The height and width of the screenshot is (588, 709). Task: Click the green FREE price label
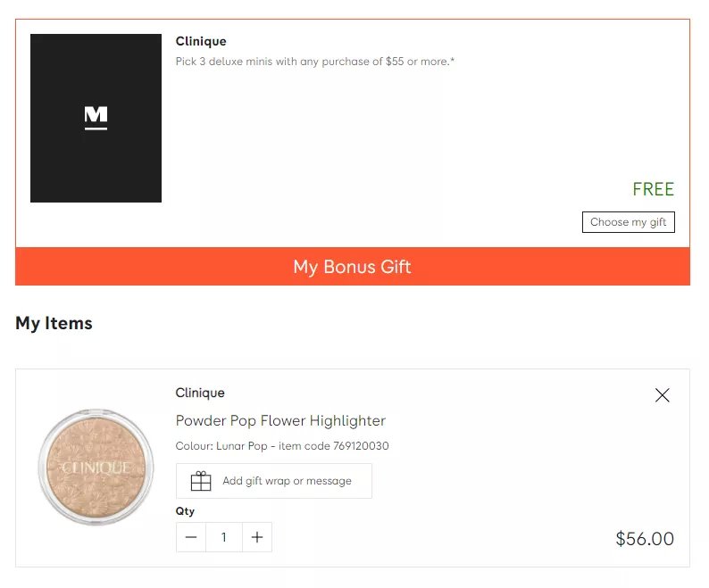(653, 189)
